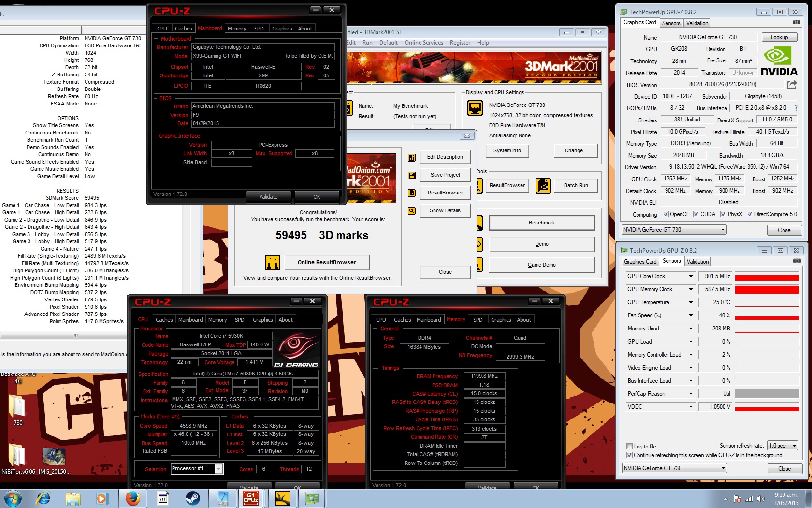Image resolution: width=812 pixels, height=508 pixels.
Task: Open Help menu in 3DMark2001
Action: (483, 43)
